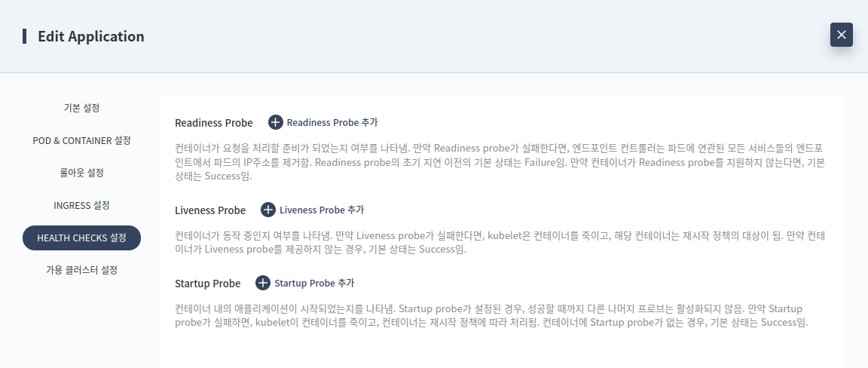Viewport: 868px width, 368px height.
Task: Click the Startup probe description paragraph
Action: click(491, 315)
